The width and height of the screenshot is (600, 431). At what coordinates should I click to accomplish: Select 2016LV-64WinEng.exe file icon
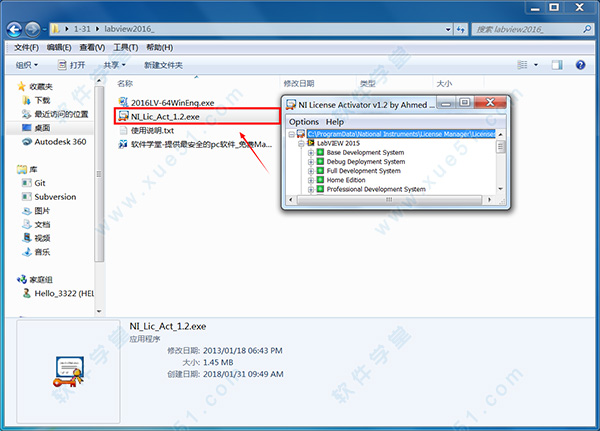point(123,102)
